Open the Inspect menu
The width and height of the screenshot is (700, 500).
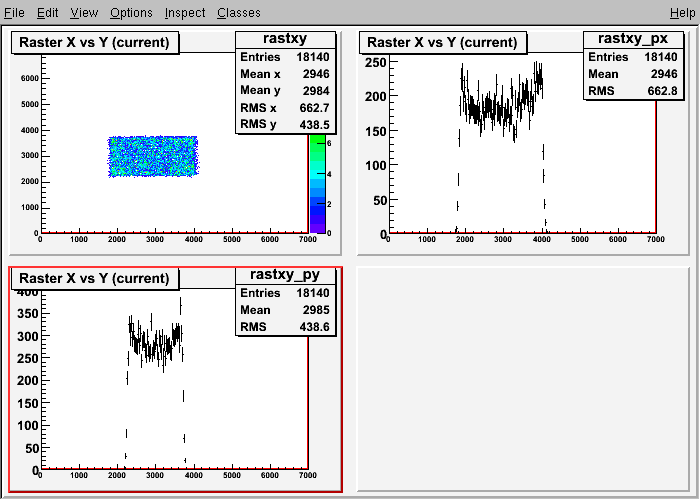tap(185, 13)
